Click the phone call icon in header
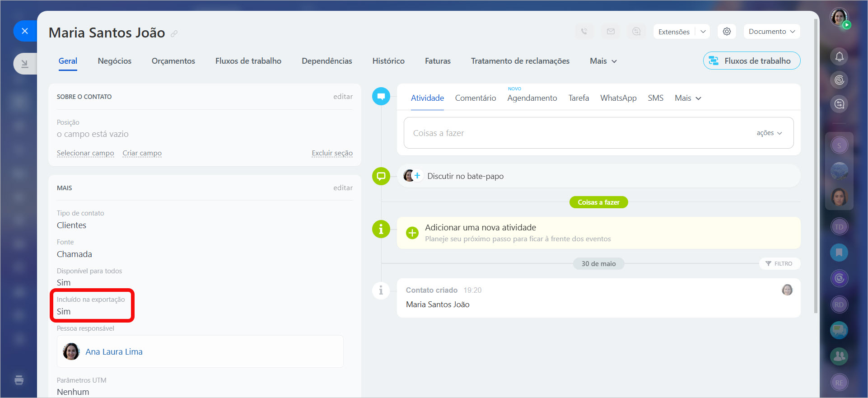868x398 pixels. tap(584, 32)
